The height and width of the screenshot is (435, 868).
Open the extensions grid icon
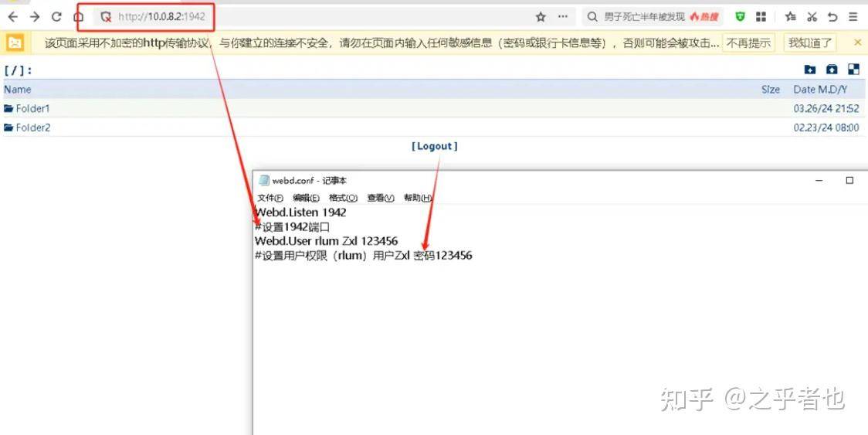click(x=761, y=17)
